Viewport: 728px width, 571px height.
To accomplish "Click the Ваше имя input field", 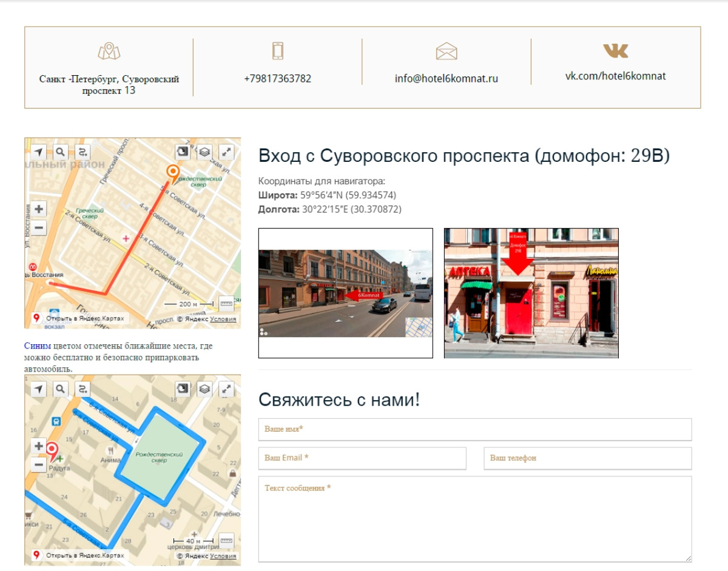I will [x=474, y=429].
